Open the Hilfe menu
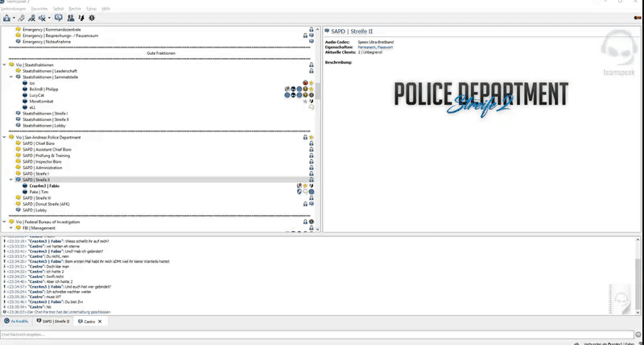644x345 pixels. pyautogui.click(x=106, y=9)
